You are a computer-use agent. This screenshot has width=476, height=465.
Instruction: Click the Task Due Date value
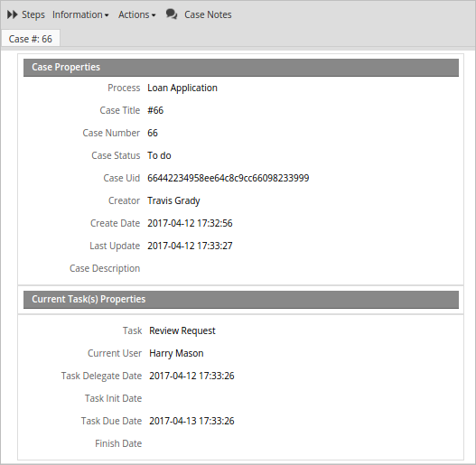(191, 422)
